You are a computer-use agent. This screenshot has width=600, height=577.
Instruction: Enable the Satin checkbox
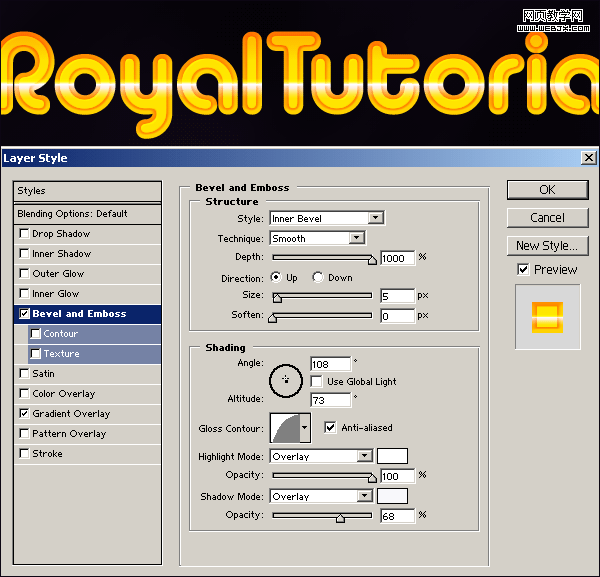(x=24, y=373)
